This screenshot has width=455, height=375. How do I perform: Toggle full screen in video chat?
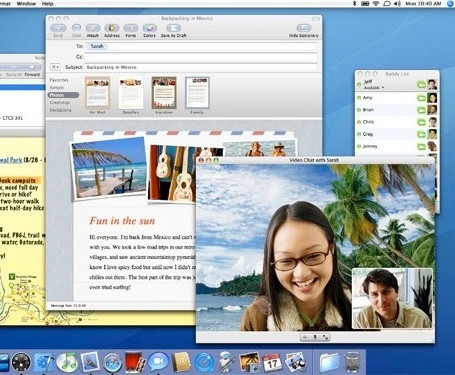pos(325,337)
